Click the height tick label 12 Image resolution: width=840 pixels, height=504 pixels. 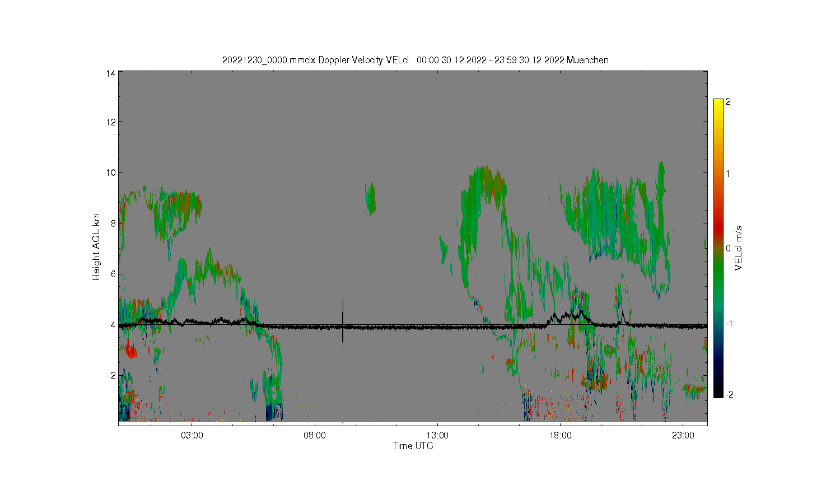tap(111, 122)
